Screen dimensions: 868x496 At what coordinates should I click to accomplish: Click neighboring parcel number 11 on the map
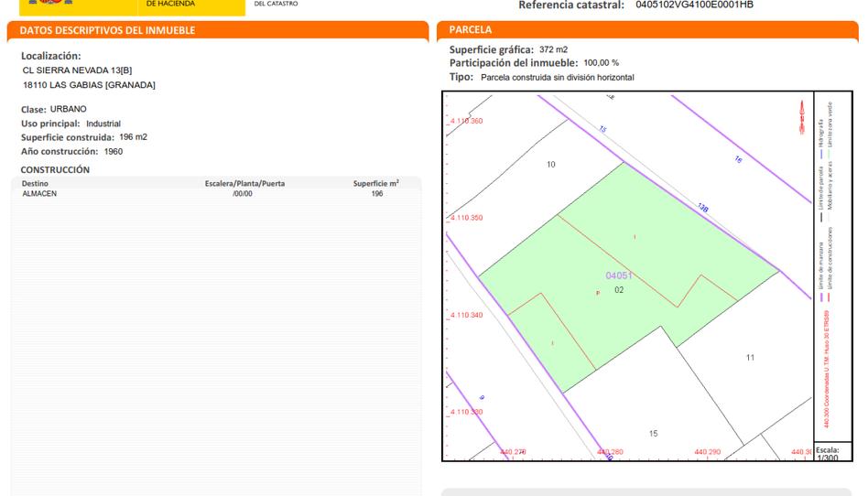(750, 357)
